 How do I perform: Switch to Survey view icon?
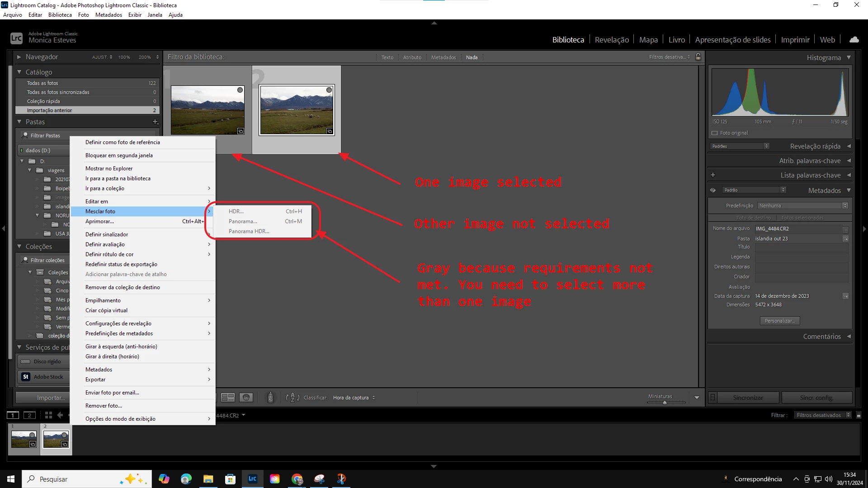click(x=227, y=398)
